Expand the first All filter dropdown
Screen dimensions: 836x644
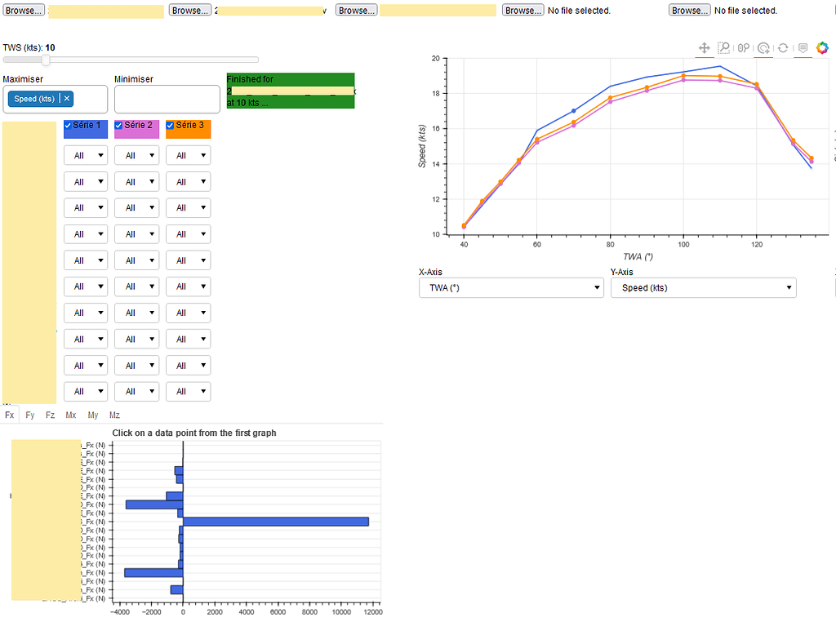point(85,154)
